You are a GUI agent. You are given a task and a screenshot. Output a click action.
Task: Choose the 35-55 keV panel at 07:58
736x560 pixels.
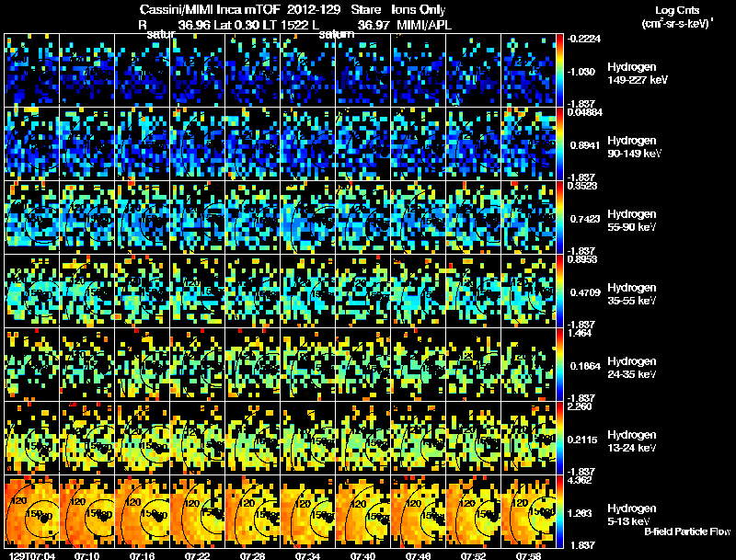pyautogui.click(x=528, y=291)
